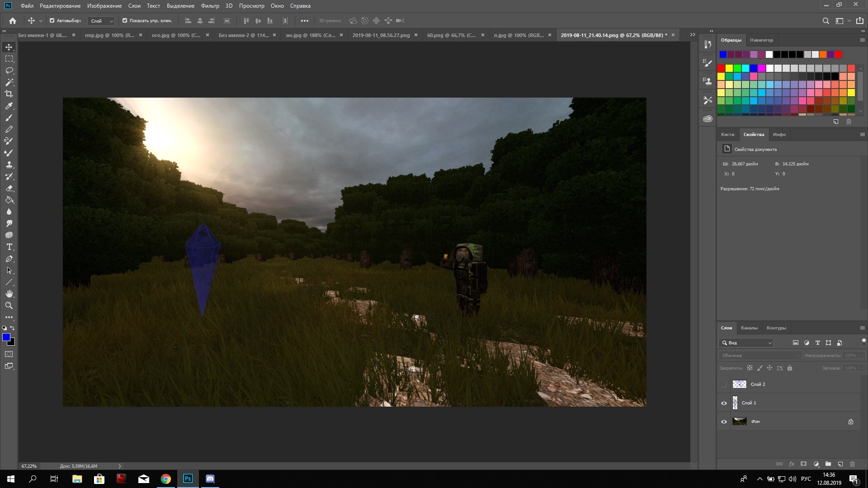This screenshot has width=868, height=488.
Task: Switch to the ппр.jpg document tab
Action: (x=109, y=35)
